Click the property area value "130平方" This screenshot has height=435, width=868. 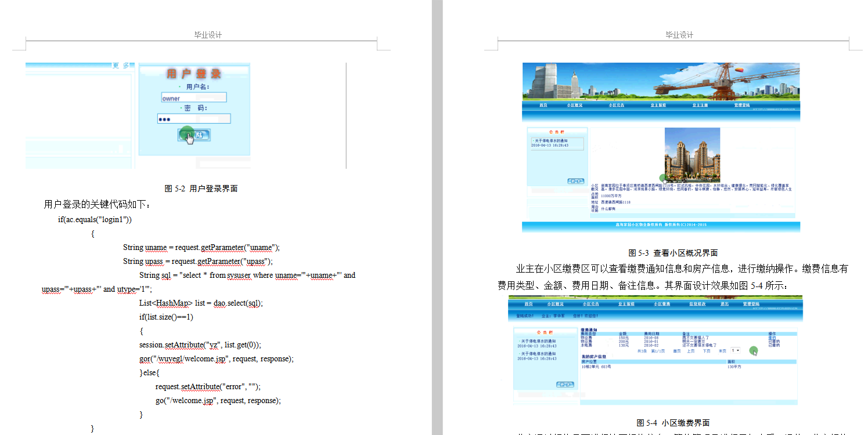734,367
